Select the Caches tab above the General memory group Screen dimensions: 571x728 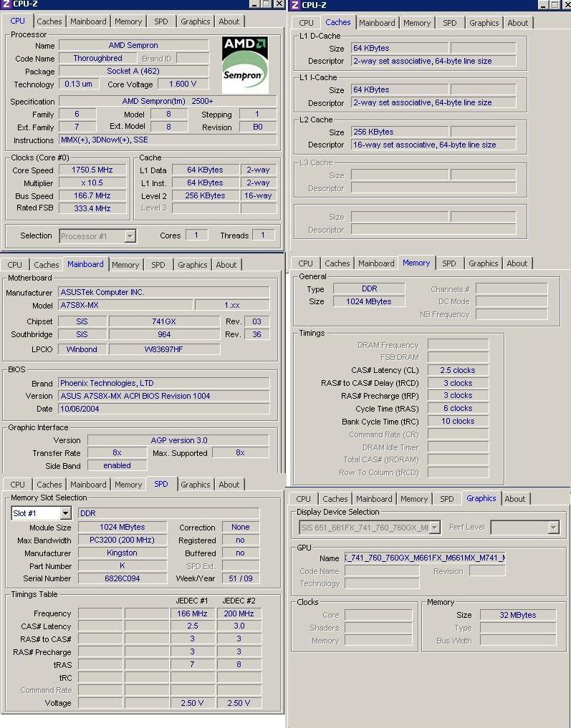pyautogui.click(x=337, y=263)
